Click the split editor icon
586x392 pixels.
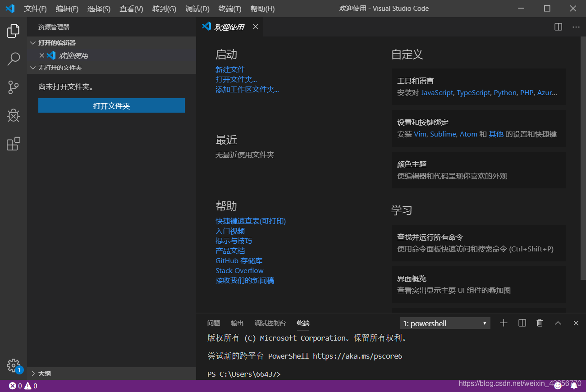558,27
